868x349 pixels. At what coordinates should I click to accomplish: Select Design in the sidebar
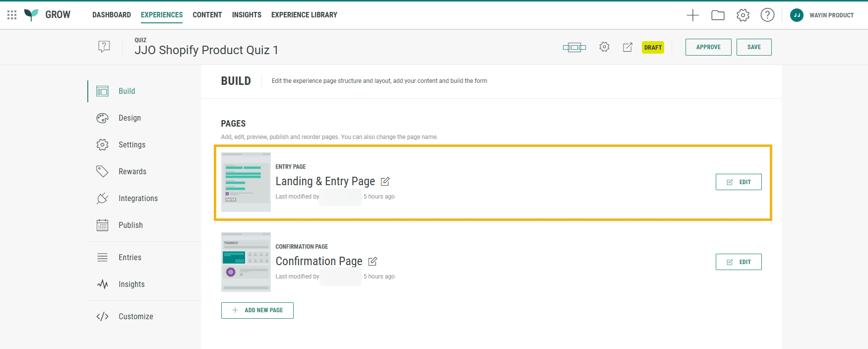click(x=129, y=118)
